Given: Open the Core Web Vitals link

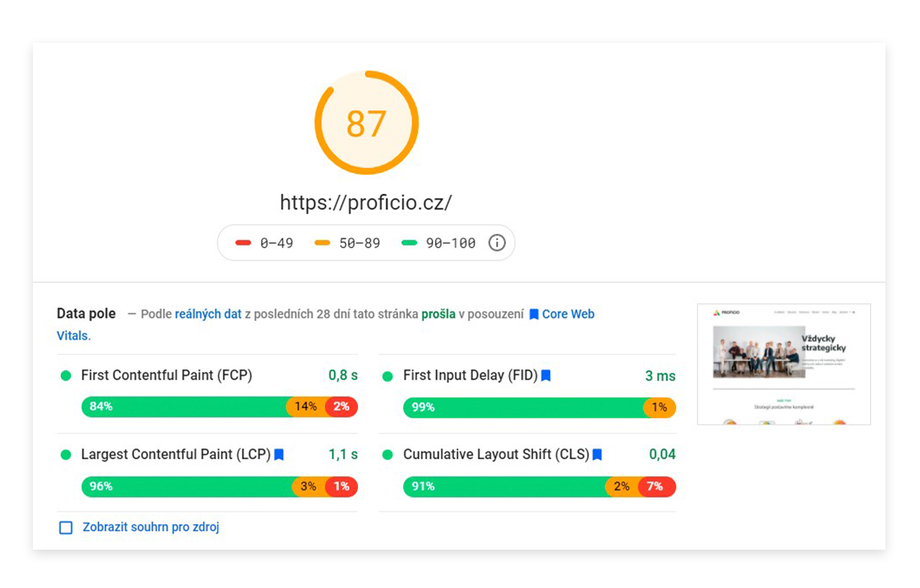Looking at the screenshot, I should pos(567,314).
